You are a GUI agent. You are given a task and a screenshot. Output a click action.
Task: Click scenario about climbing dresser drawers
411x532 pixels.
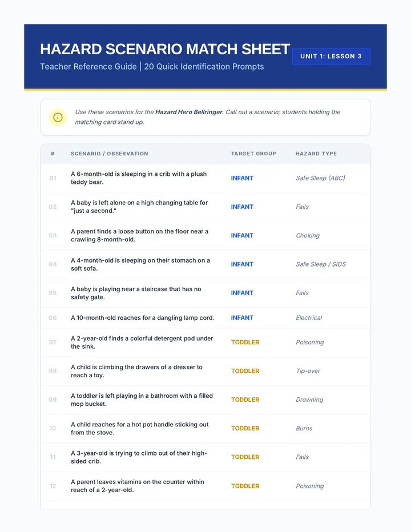click(x=136, y=371)
